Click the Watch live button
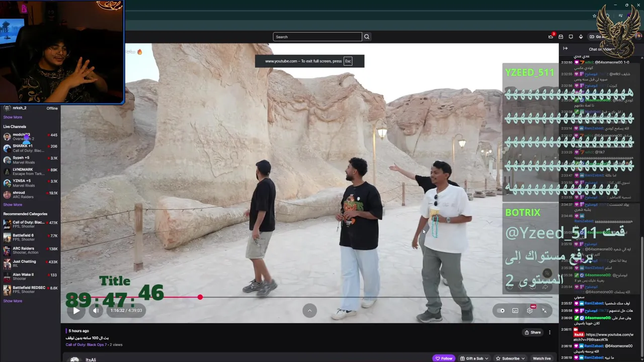Image resolution: width=644 pixels, height=362 pixels. (542, 358)
